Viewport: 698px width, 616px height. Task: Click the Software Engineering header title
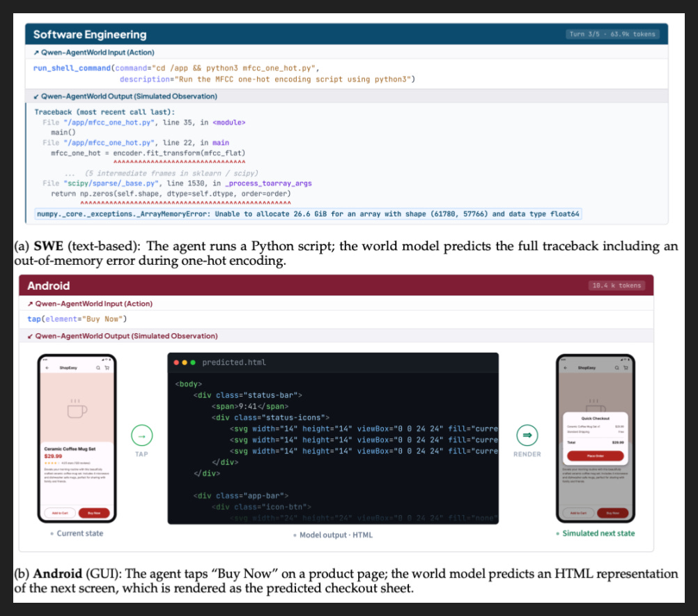[x=90, y=35]
